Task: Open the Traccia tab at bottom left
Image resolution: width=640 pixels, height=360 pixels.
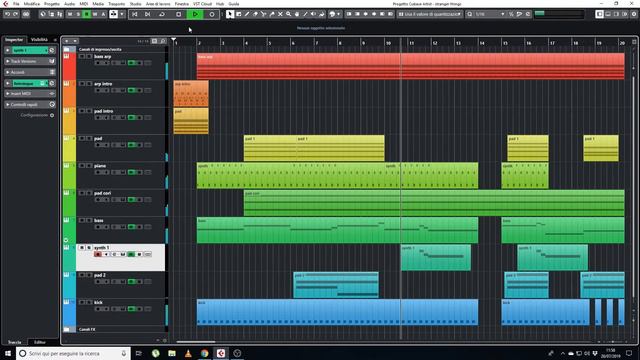Action: (x=15, y=342)
